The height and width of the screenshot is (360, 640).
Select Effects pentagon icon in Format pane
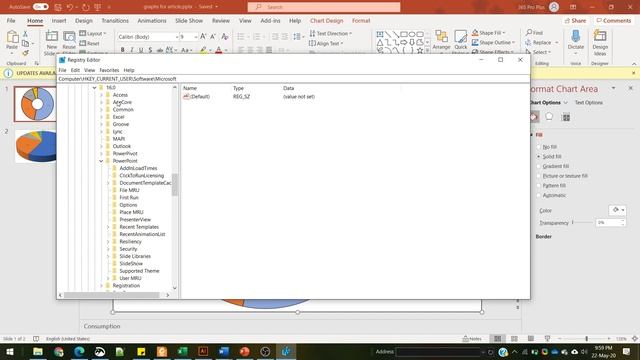pyautogui.click(x=549, y=117)
